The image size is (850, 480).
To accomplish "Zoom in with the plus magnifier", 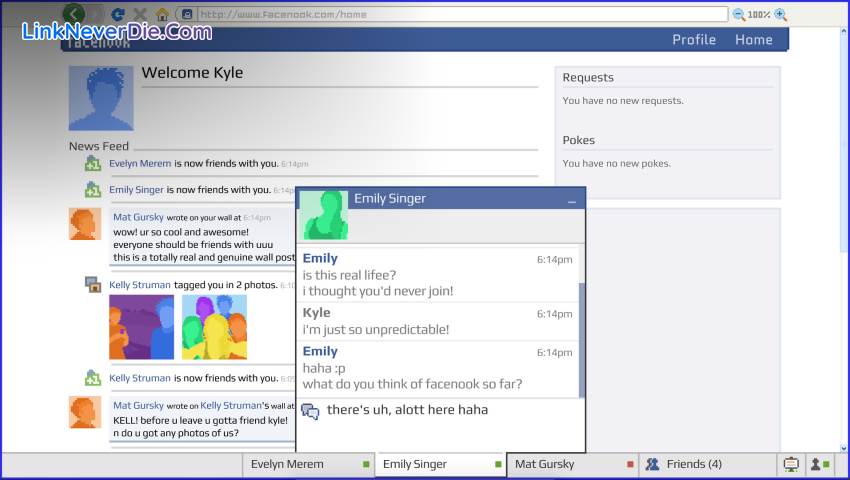I will (x=781, y=15).
